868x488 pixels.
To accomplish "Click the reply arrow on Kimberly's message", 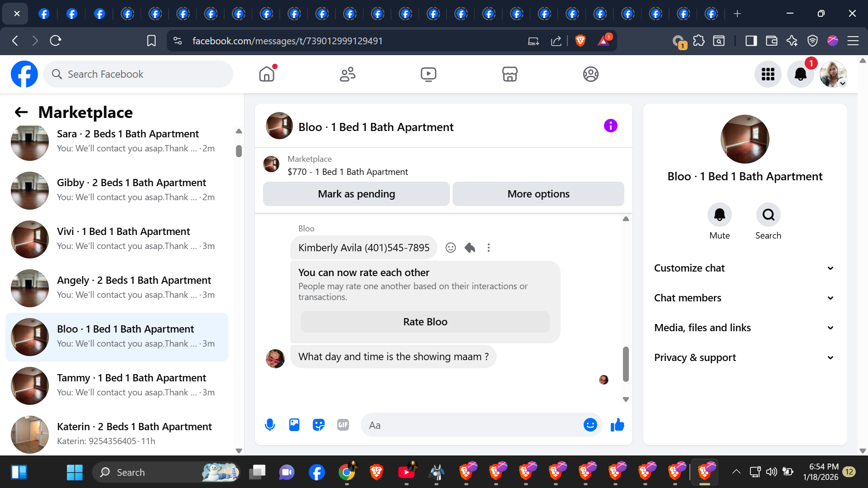I will 470,248.
